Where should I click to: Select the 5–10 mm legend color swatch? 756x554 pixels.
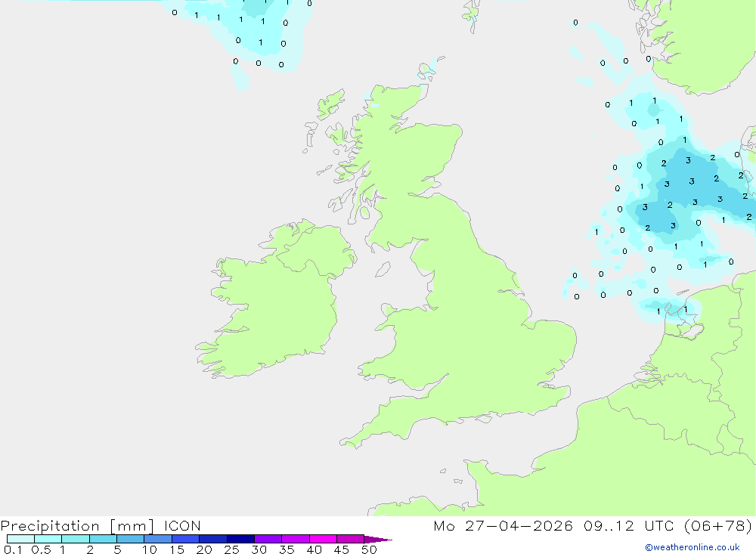[130, 539]
